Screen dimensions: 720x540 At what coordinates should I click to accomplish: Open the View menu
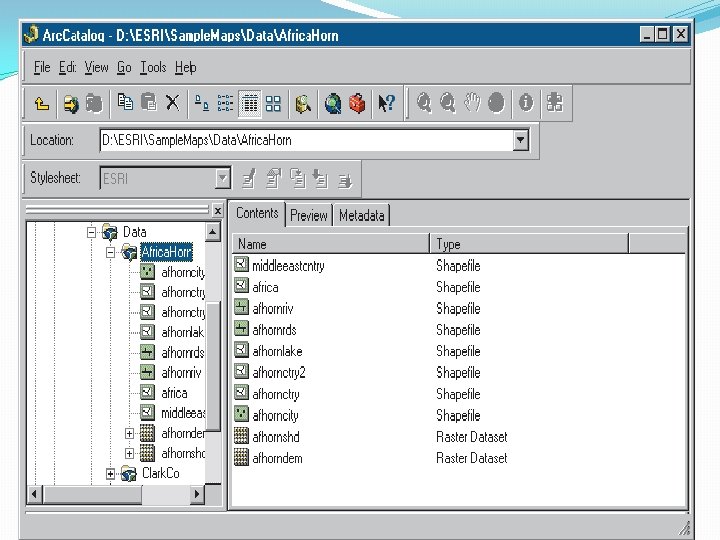click(96, 68)
